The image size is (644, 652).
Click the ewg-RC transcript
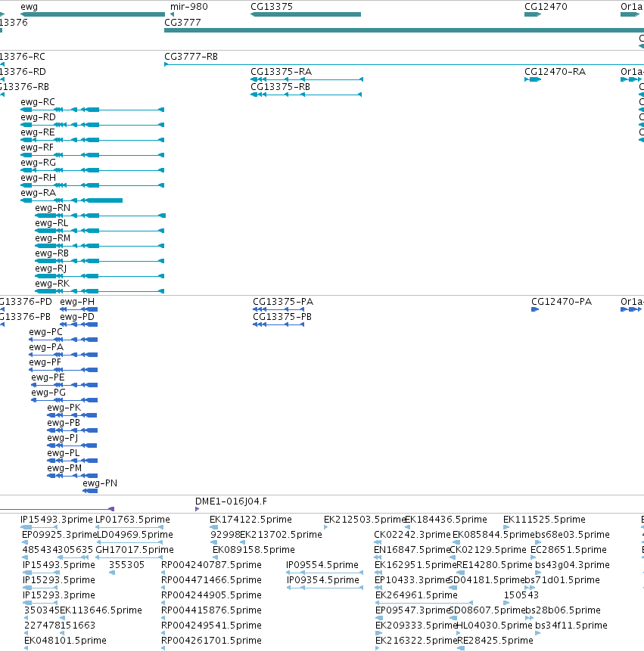[92, 110]
